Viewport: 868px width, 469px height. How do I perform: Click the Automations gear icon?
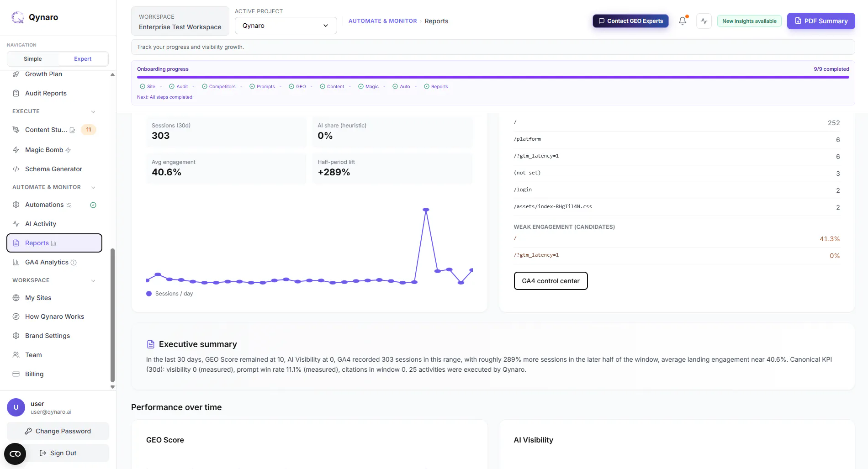(x=16, y=205)
